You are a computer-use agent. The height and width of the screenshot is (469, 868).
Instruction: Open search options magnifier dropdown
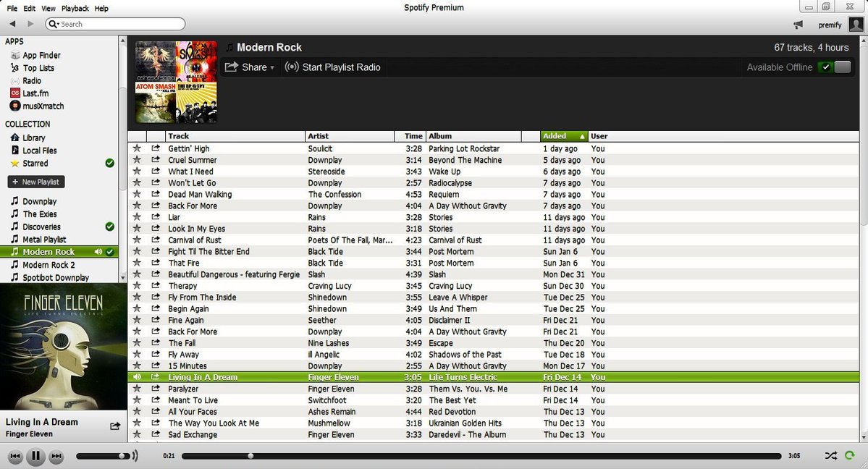pos(54,24)
